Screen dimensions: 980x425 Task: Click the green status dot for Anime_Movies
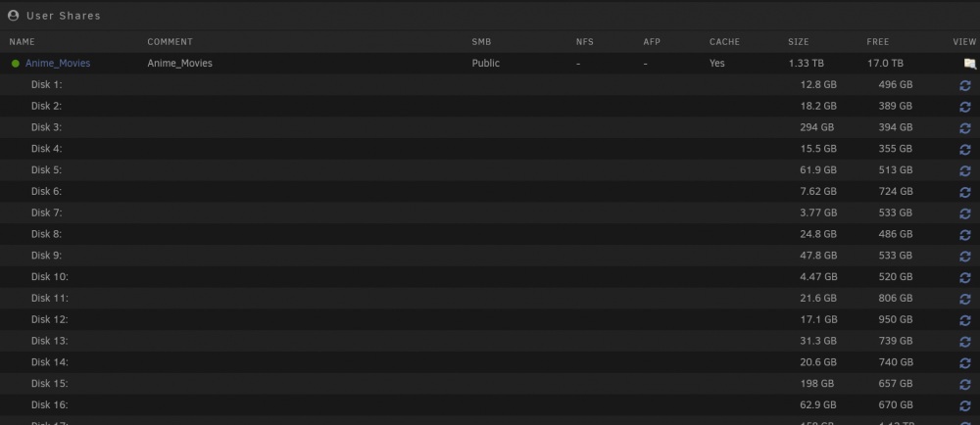[x=16, y=64]
